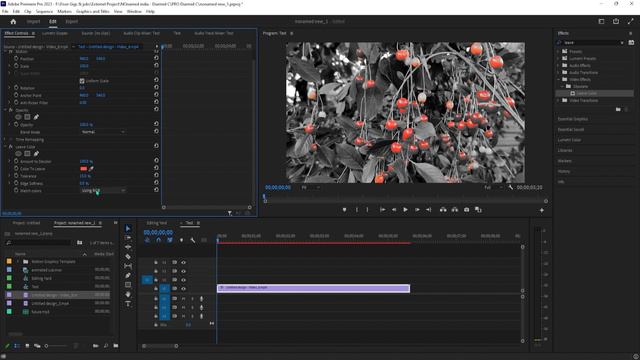
Task: Click the Effects panel search field
Action: [x=591, y=42]
